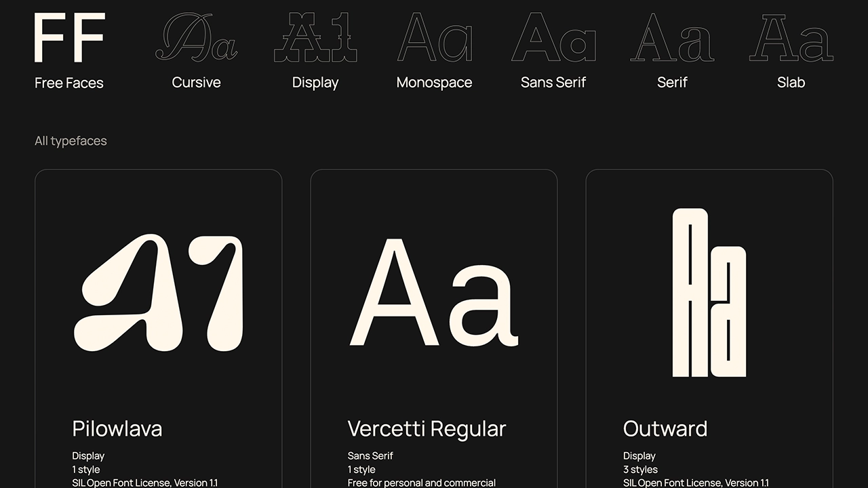Image resolution: width=868 pixels, height=488 pixels.
Task: Choose the Monospace category outline icon
Action: [x=434, y=38]
